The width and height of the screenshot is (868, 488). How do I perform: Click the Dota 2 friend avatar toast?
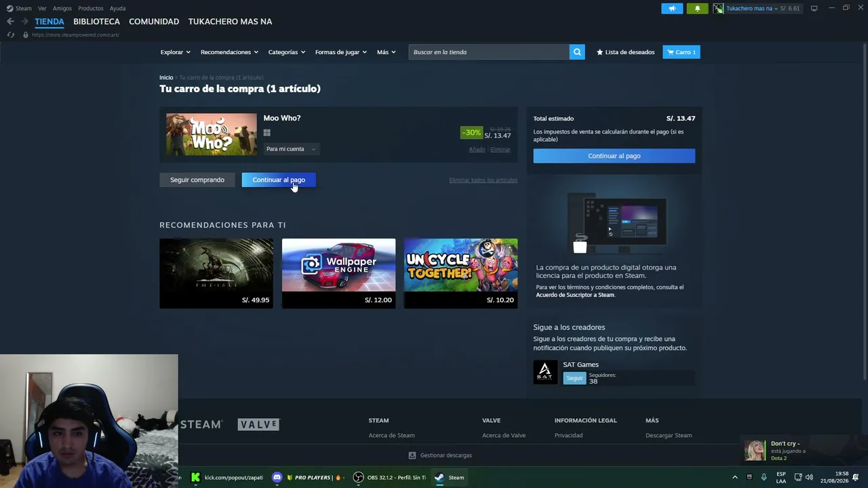(754, 451)
